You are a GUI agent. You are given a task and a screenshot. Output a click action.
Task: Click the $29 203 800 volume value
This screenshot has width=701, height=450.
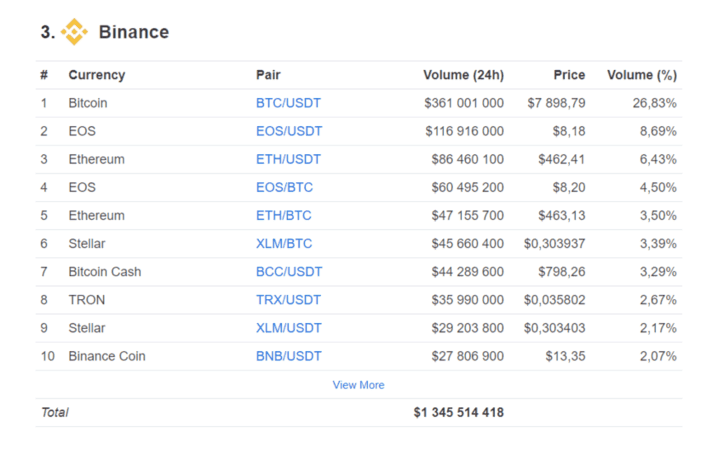tap(468, 328)
